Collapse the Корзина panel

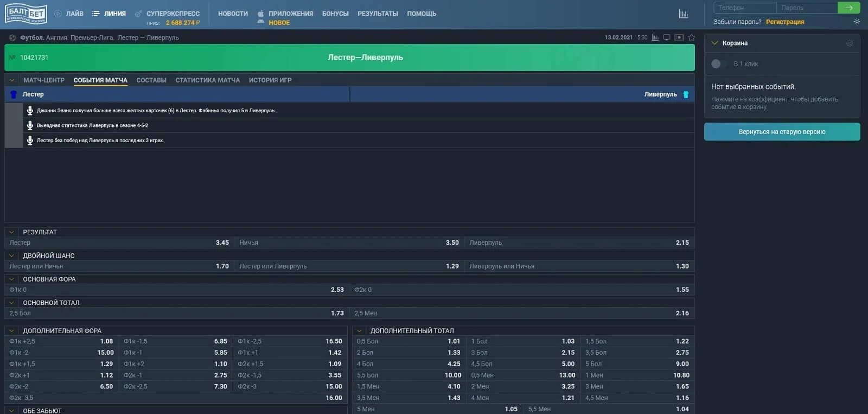coord(714,43)
